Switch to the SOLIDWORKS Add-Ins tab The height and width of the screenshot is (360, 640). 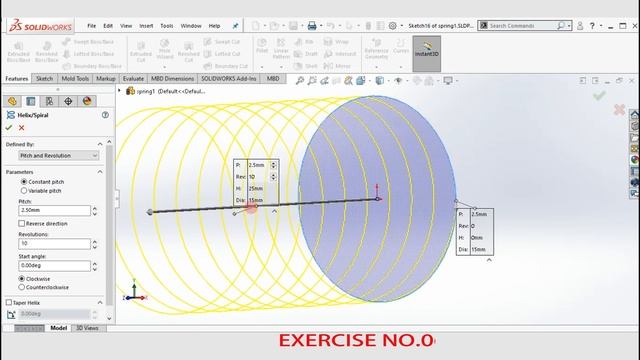(229, 78)
